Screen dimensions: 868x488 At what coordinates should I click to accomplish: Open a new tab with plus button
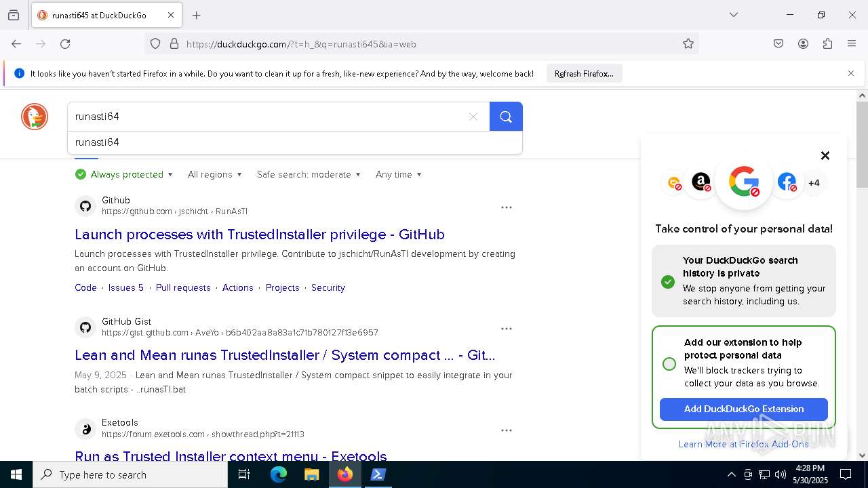tap(197, 15)
